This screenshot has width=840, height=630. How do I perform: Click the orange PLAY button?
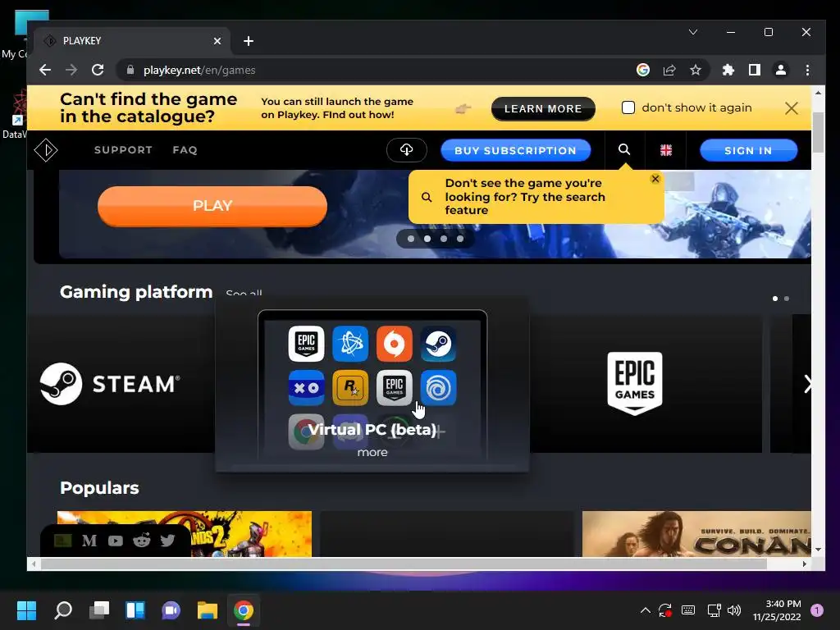point(212,206)
